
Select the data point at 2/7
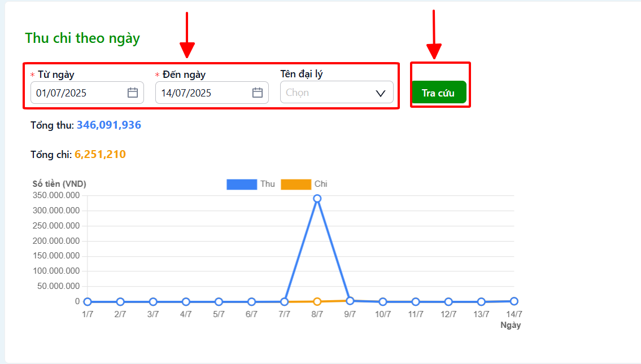point(120,302)
